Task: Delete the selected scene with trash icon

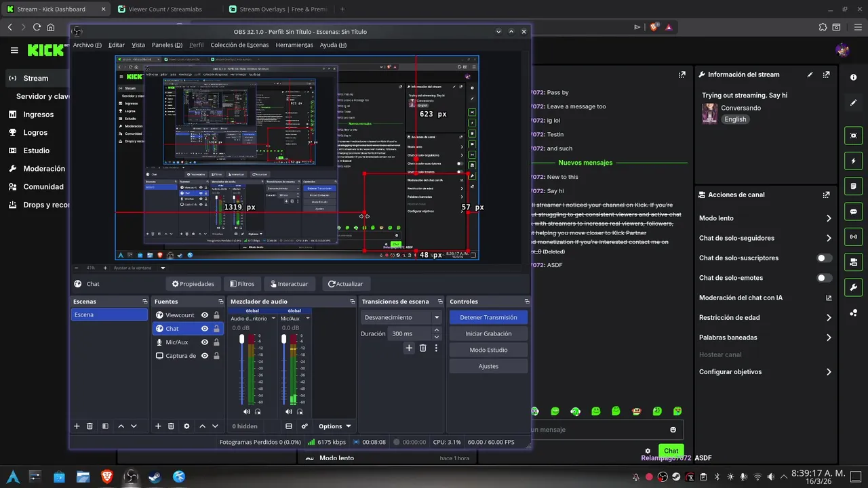Action: point(90,426)
